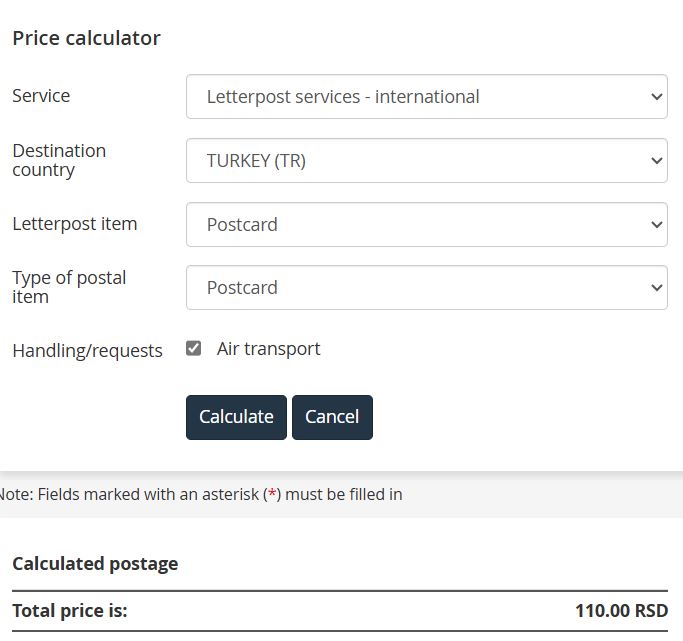Click the Calculated postage heading

pos(95,563)
